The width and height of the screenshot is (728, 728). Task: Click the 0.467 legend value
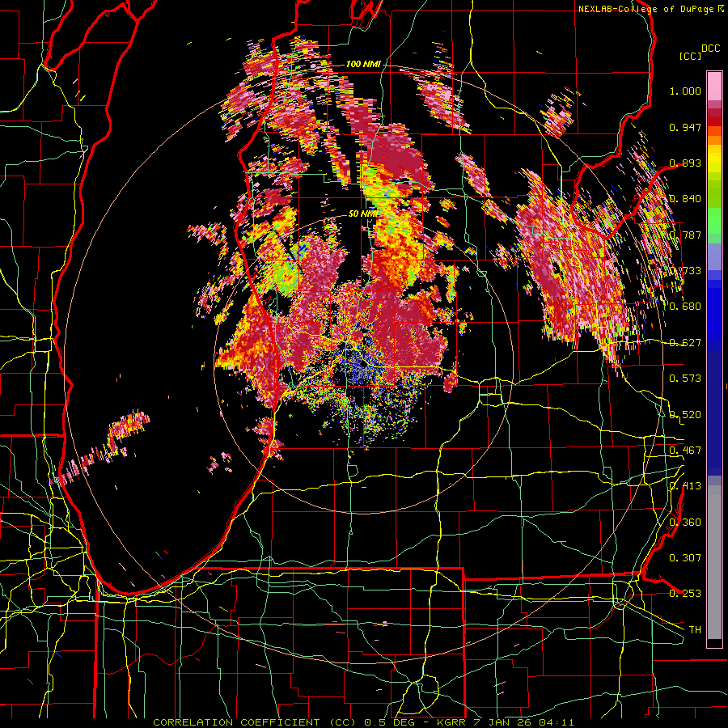(x=685, y=451)
